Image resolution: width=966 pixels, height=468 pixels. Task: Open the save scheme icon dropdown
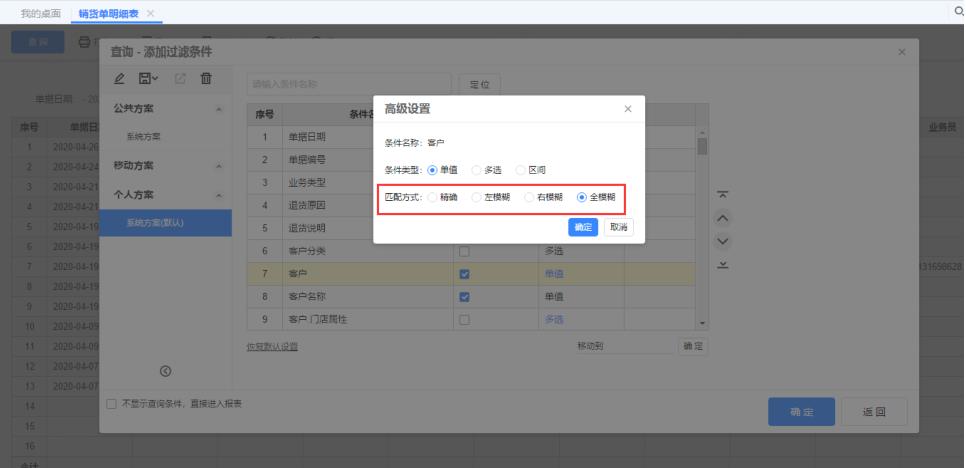point(148,79)
